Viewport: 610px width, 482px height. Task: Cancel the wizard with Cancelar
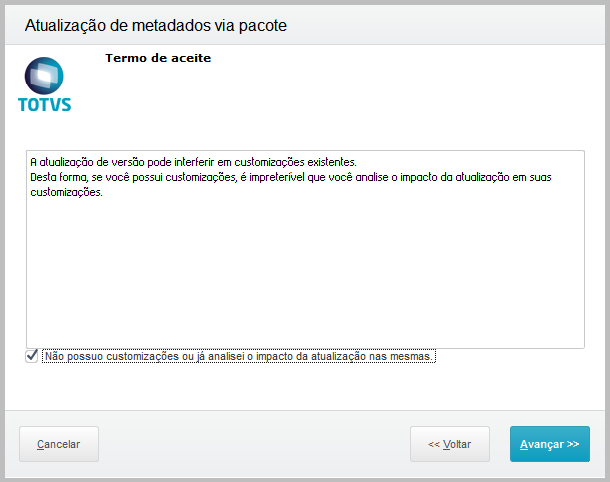click(x=59, y=444)
